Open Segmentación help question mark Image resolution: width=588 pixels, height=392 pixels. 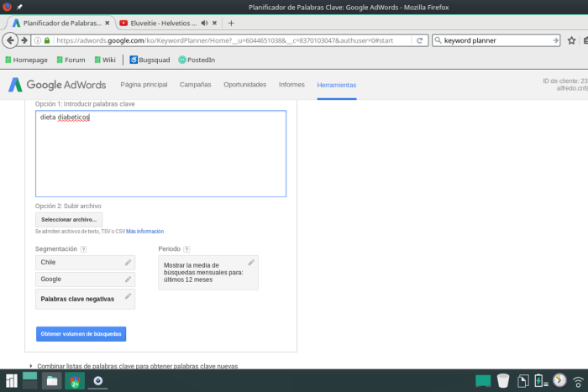coord(84,249)
